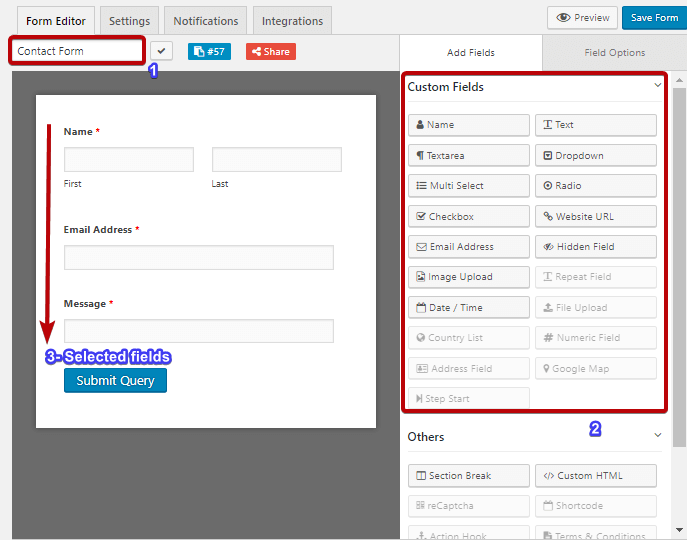Image resolution: width=687 pixels, height=540 pixels.
Task: Copy form shortcode #57
Action: (x=209, y=52)
